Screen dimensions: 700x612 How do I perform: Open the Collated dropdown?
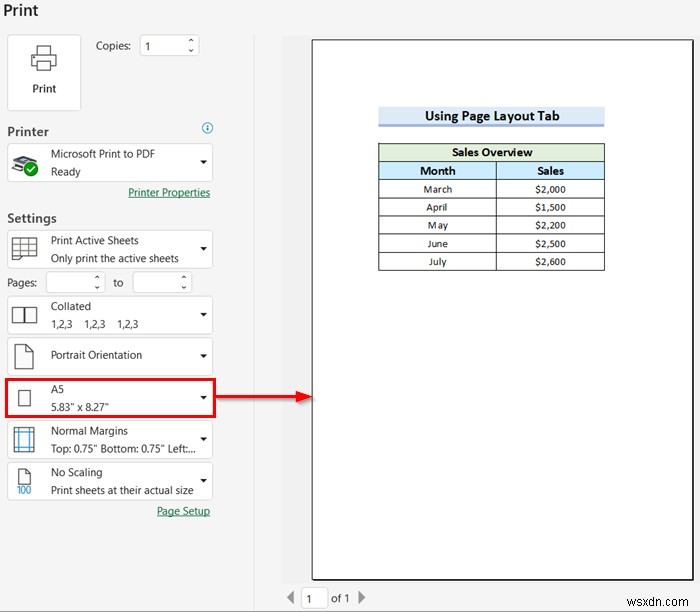pyautogui.click(x=110, y=315)
